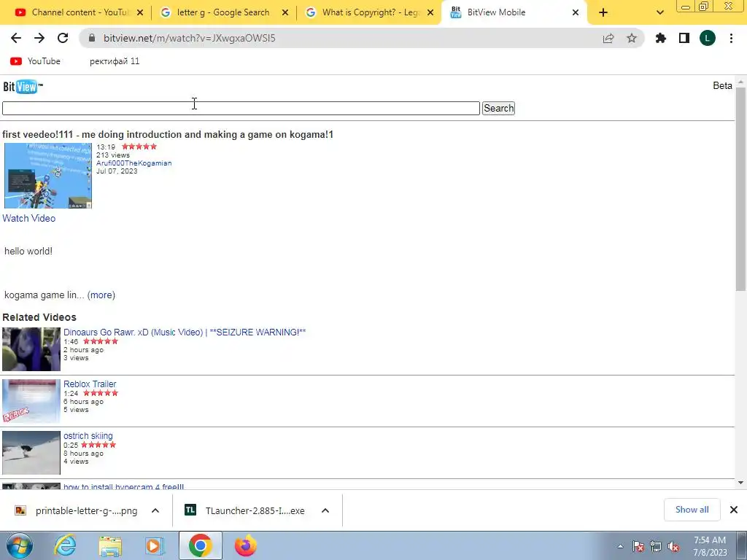
Task: Close the downloads bar
Action: [x=734, y=510]
